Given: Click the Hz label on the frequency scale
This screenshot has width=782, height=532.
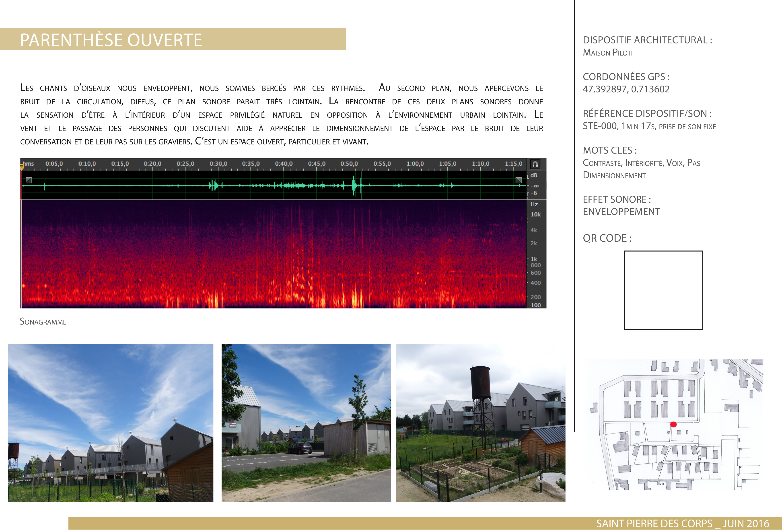Looking at the screenshot, I should click(534, 204).
